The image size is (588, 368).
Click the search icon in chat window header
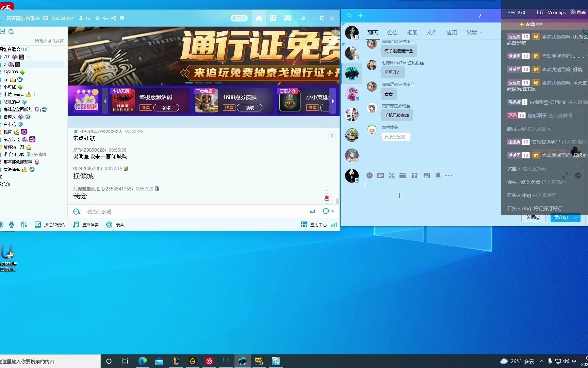tap(349, 15)
